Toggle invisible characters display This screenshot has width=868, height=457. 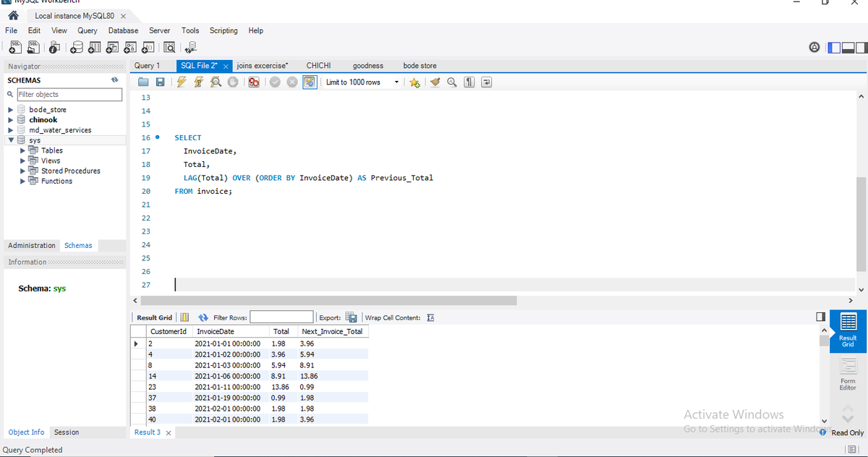point(469,82)
